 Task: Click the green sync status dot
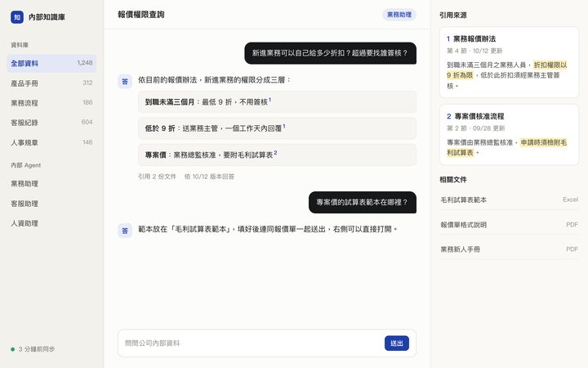pyautogui.click(x=13, y=349)
